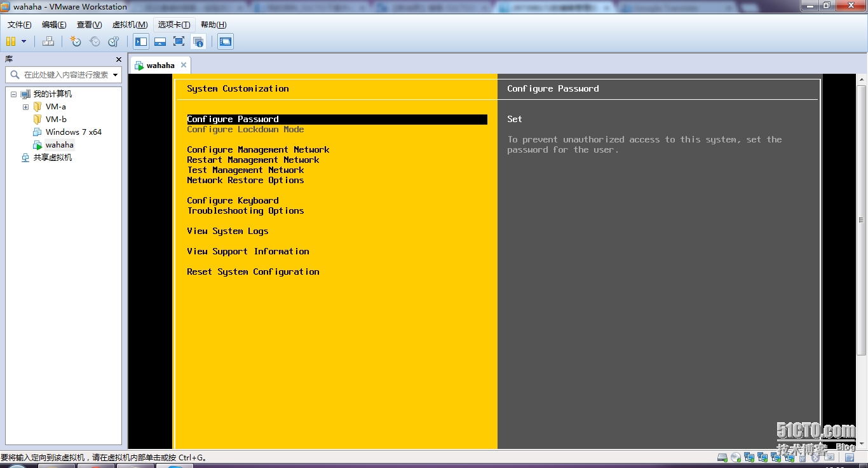
Task: Select the VM-b folder in the library
Action: pyautogui.click(x=56, y=120)
